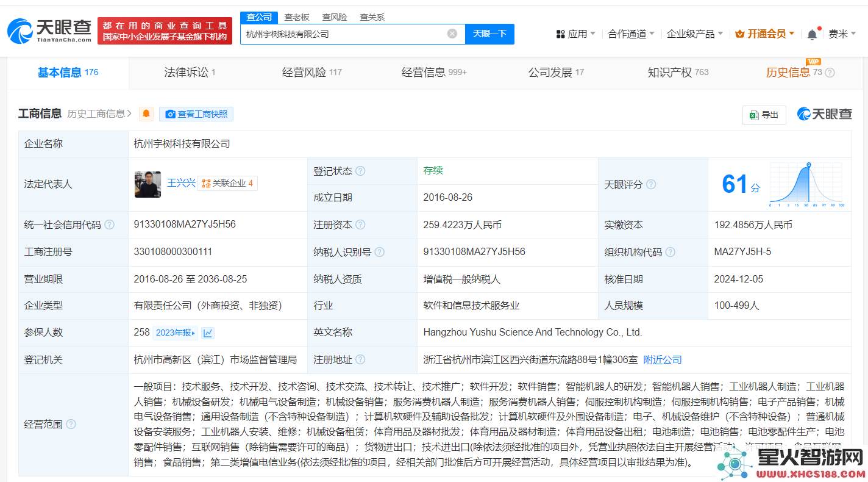The height and width of the screenshot is (482, 868).
Task: Open the 开通会员 dropdown
Action: coord(765,34)
